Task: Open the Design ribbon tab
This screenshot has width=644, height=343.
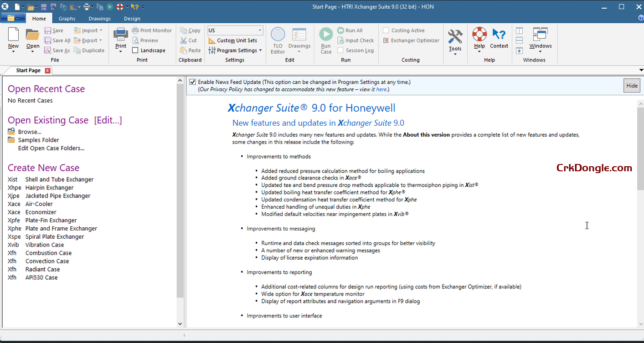Action: [132, 19]
